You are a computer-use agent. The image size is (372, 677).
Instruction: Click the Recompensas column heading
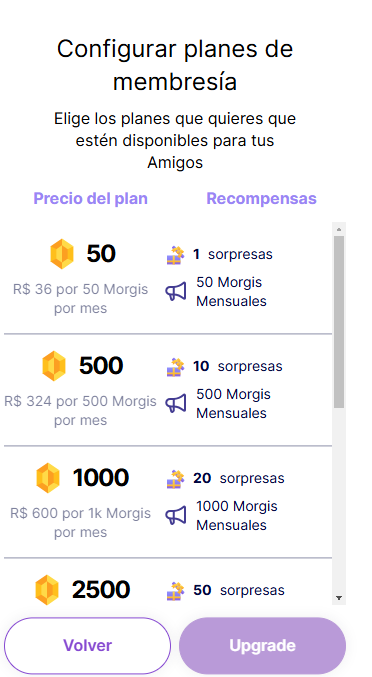[262, 199]
